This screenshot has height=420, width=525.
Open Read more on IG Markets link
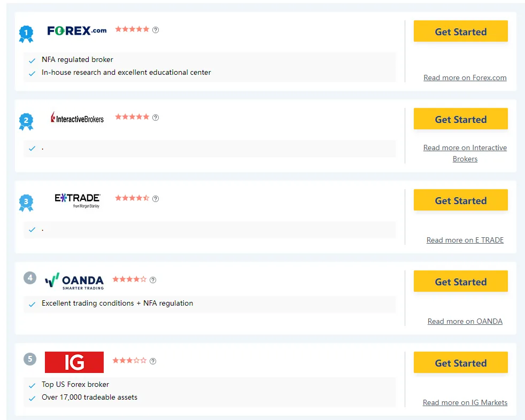pyautogui.click(x=465, y=402)
